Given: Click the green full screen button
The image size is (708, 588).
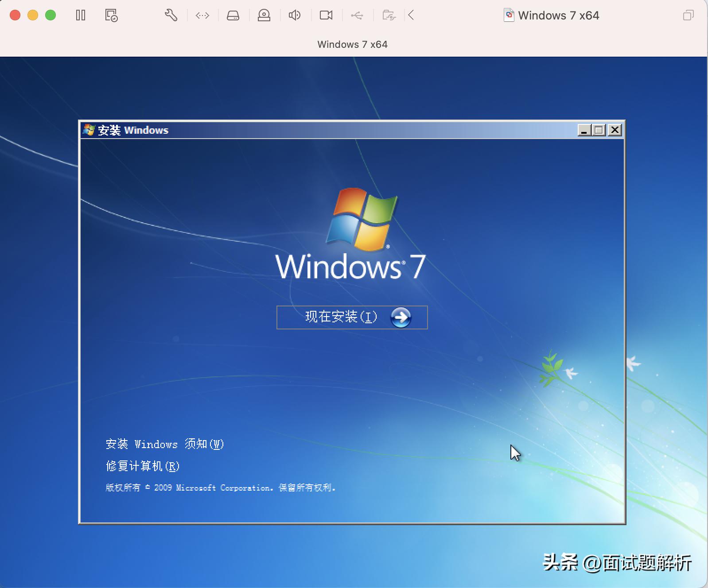Looking at the screenshot, I should pyautogui.click(x=51, y=15).
